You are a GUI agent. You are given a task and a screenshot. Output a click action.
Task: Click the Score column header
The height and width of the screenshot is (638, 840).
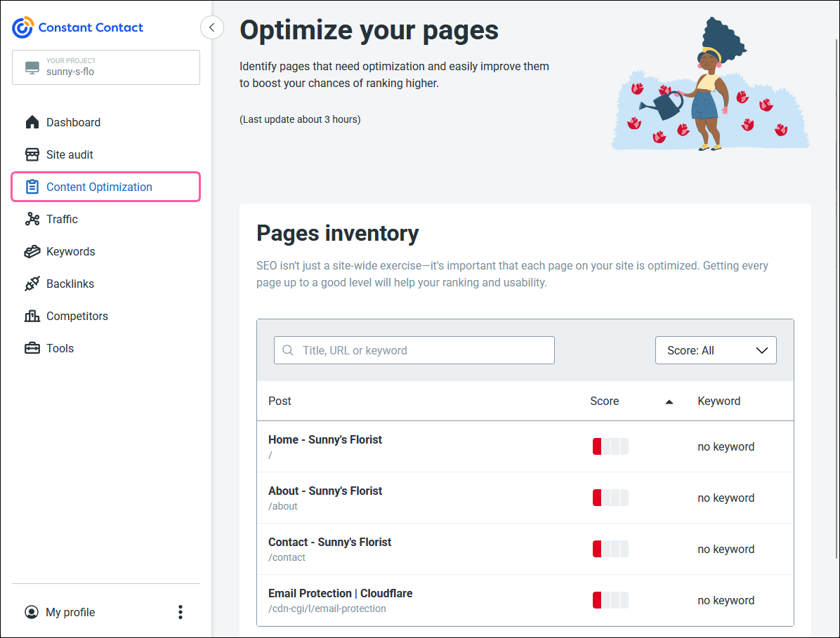pyautogui.click(x=604, y=401)
